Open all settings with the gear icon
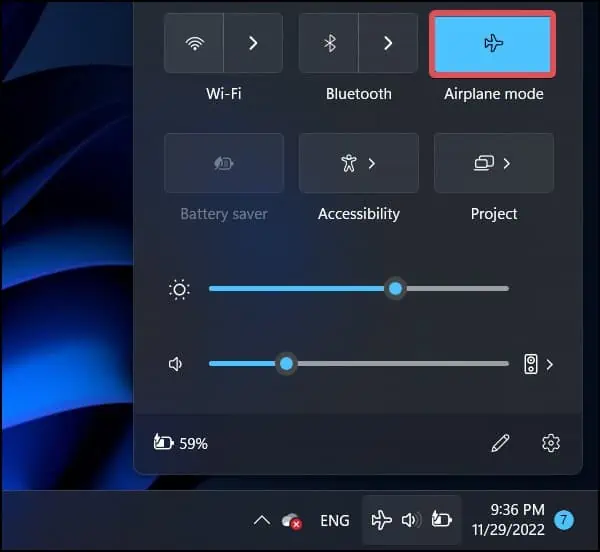 click(551, 443)
